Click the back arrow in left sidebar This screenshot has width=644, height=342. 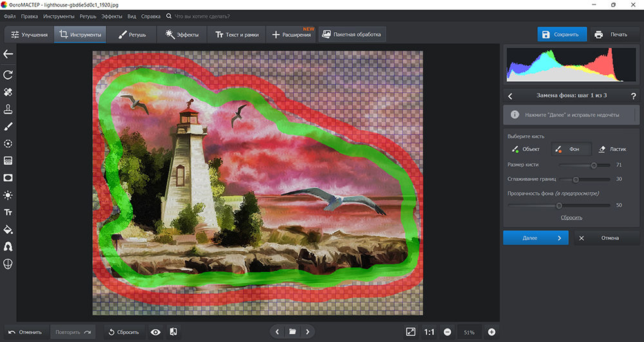click(8, 55)
